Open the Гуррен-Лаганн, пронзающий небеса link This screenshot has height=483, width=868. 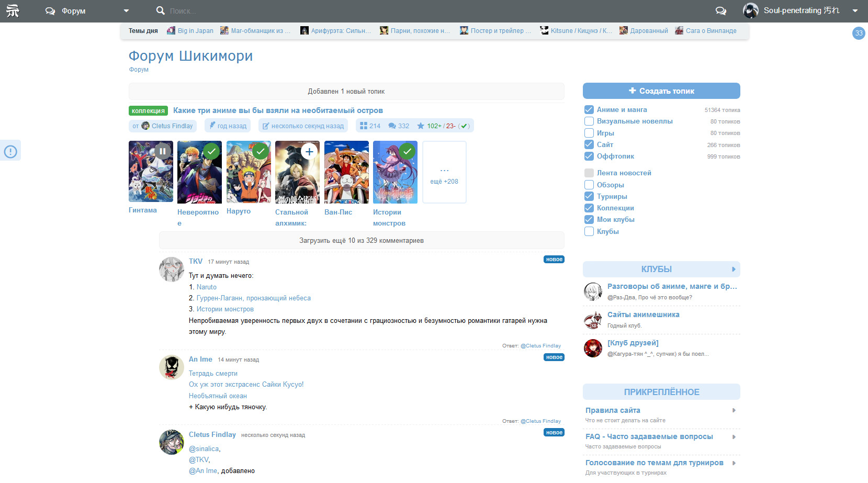253,298
